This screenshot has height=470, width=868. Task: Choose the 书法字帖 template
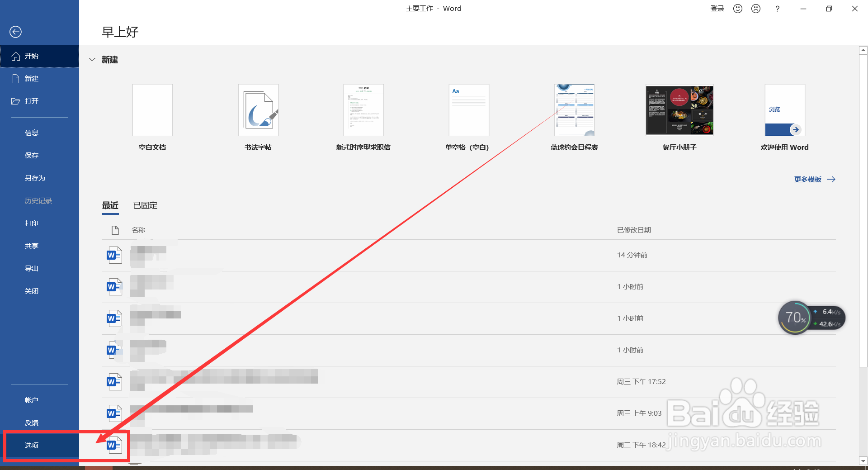(x=258, y=118)
